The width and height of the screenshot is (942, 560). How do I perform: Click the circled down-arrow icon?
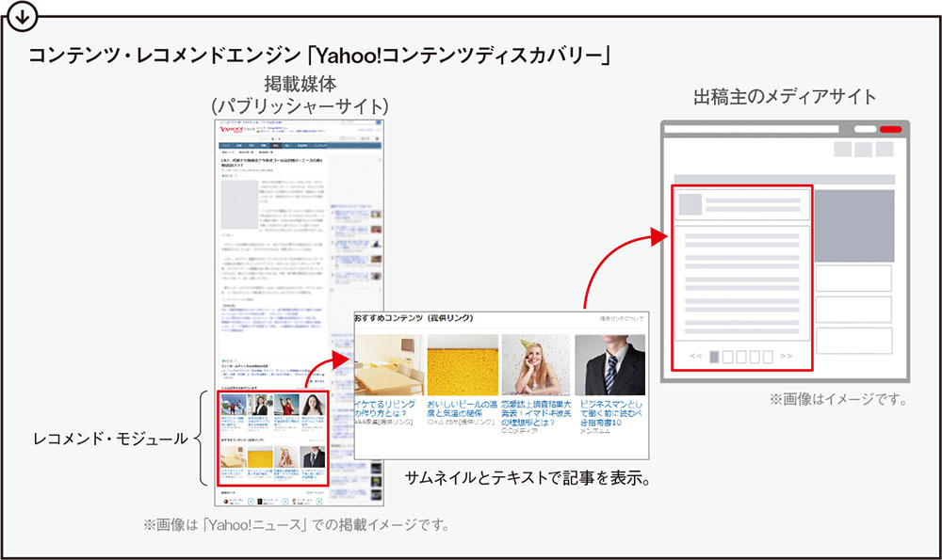(23, 17)
